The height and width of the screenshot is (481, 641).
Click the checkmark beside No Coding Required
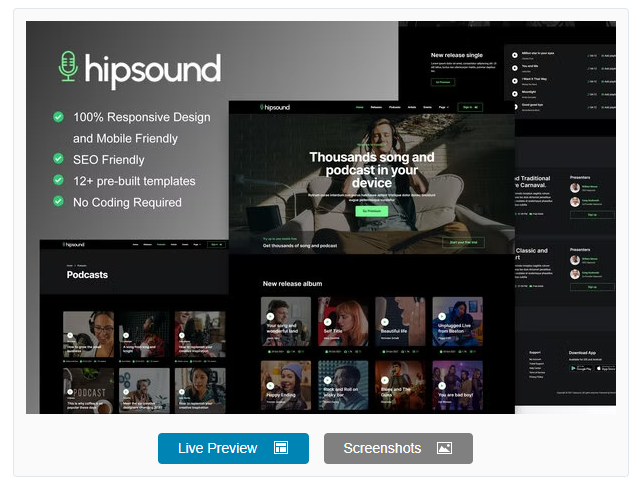coord(58,201)
